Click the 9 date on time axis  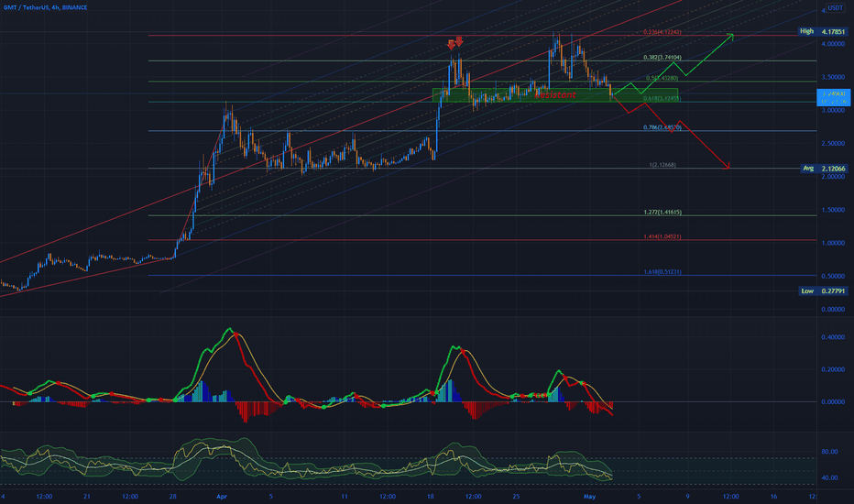point(687,497)
